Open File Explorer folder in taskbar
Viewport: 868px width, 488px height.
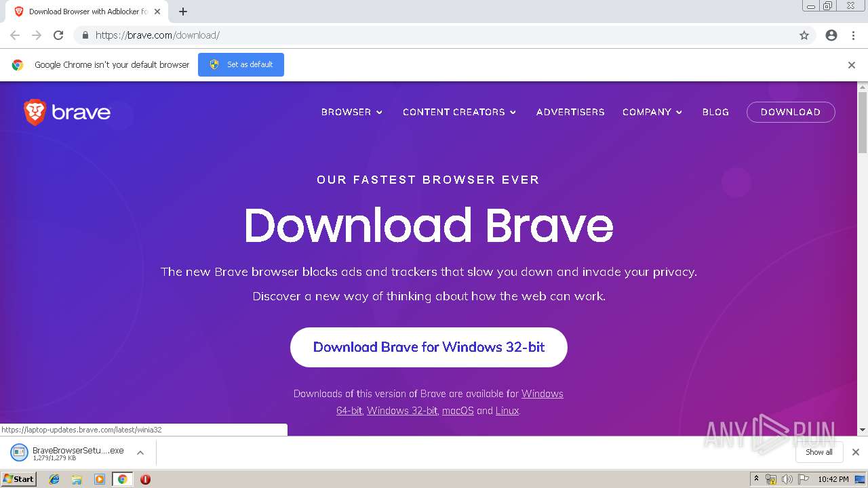(77, 479)
